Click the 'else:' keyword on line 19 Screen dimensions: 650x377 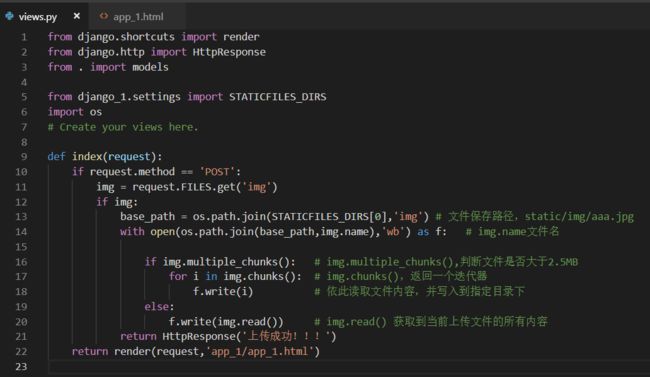[160, 306]
